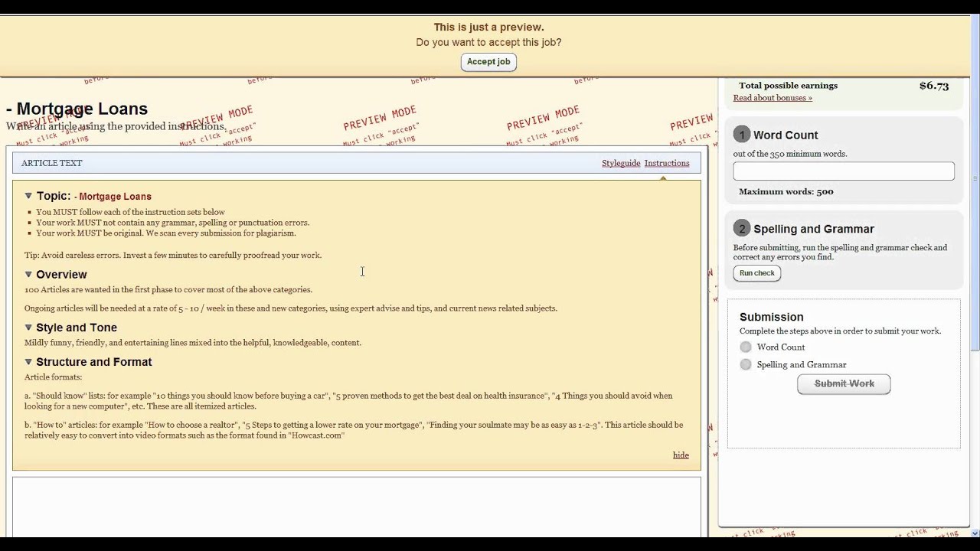Screen dimensions: 980x551
Task: Click inside the article text editor area
Action: click(357, 507)
